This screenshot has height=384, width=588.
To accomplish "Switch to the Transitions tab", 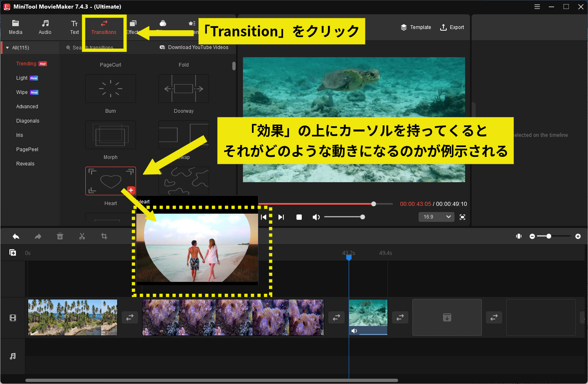I will click(x=104, y=27).
